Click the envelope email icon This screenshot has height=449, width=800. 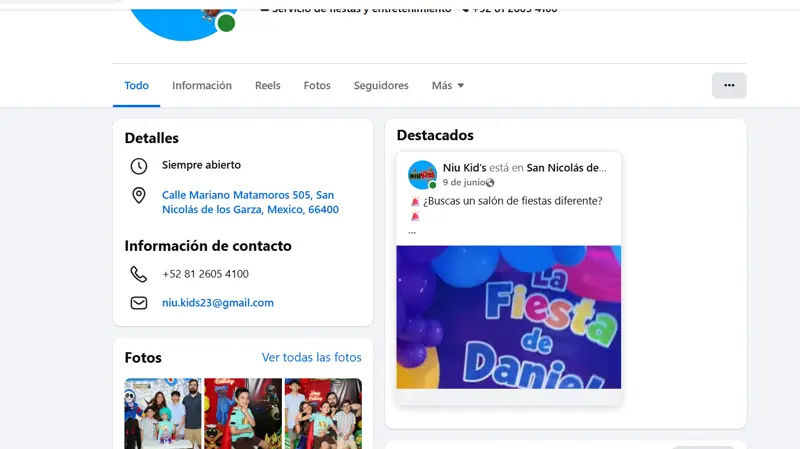click(x=139, y=303)
